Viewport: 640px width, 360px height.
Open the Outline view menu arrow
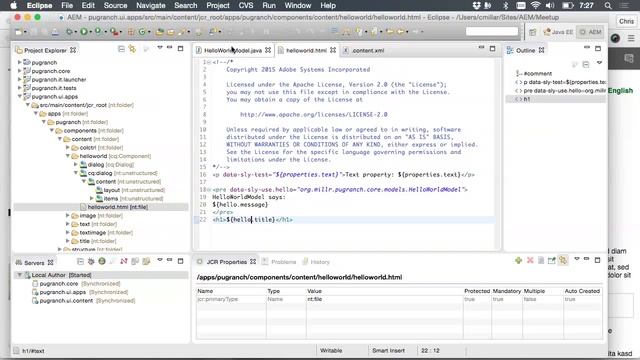599,63
